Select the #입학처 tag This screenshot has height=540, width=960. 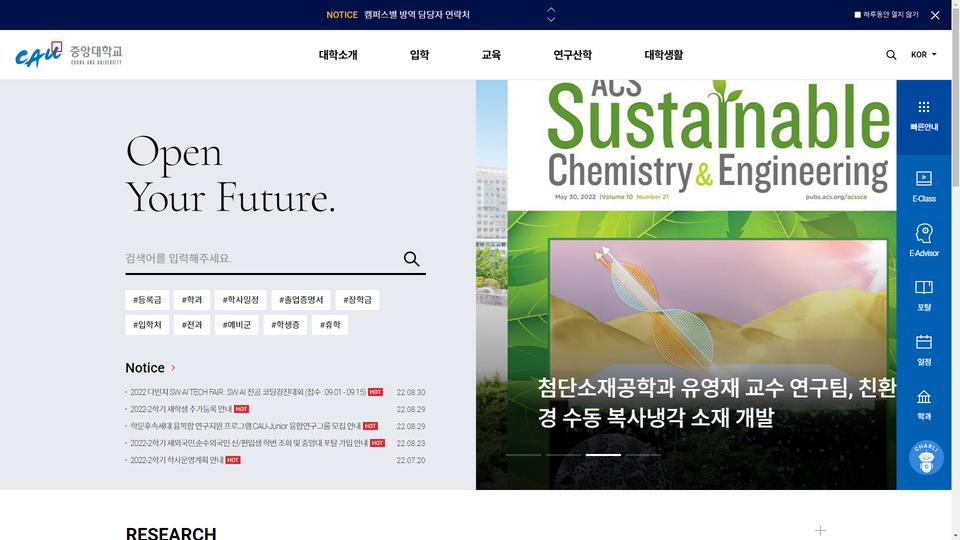coord(147,325)
